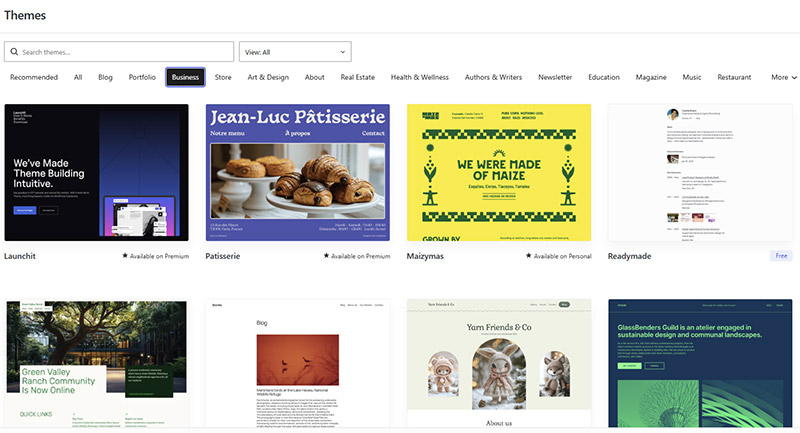The height and width of the screenshot is (433, 800).
Task: Focus the Search themes input field
Action: 119,52
